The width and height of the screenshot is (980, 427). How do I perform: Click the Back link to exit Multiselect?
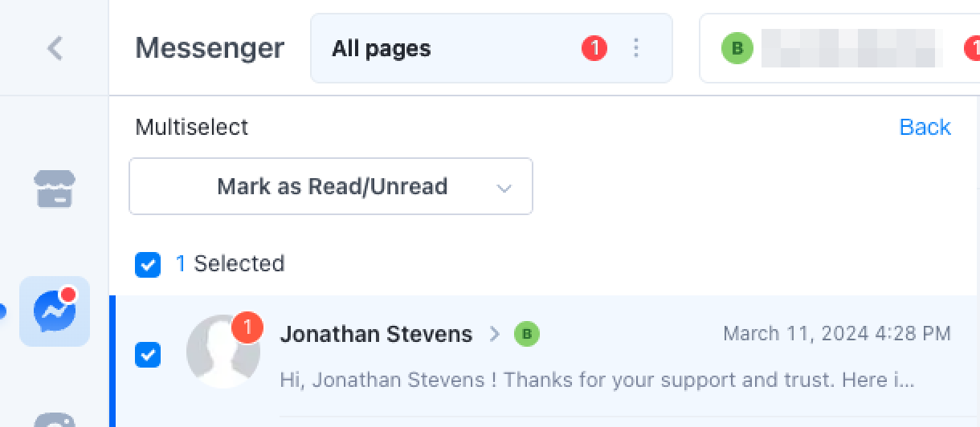click(x=925, y=127)
